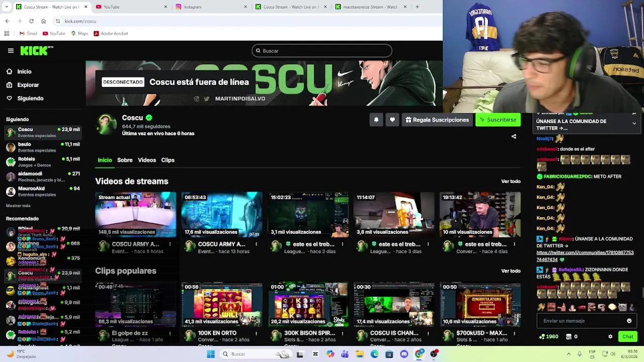Open Chrome apps grid in bookmarks bar
This screenshot has width=644, height=362.
[7, 33]
